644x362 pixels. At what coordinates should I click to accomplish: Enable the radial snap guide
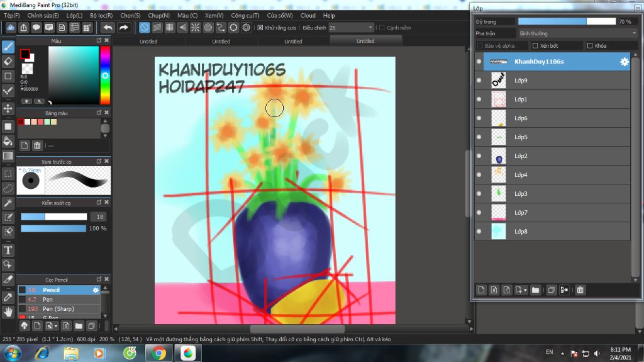click(195, 28)
